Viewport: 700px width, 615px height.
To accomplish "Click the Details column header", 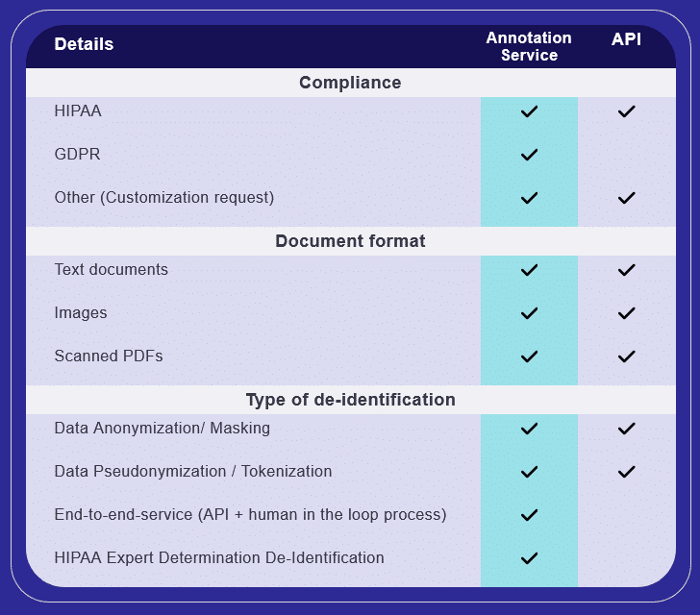I will pyautogui.click(x=84, y=44).
